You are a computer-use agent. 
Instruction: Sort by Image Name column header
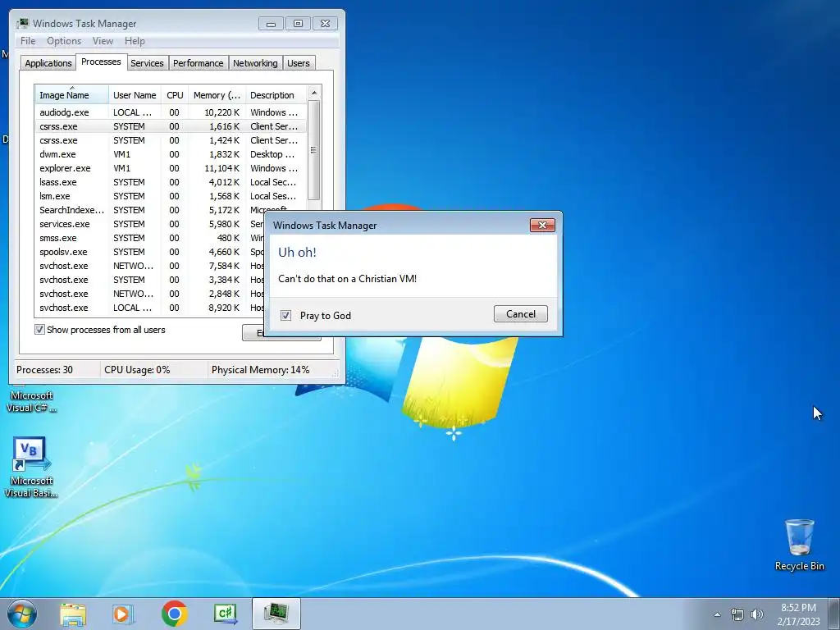(72, 95)
